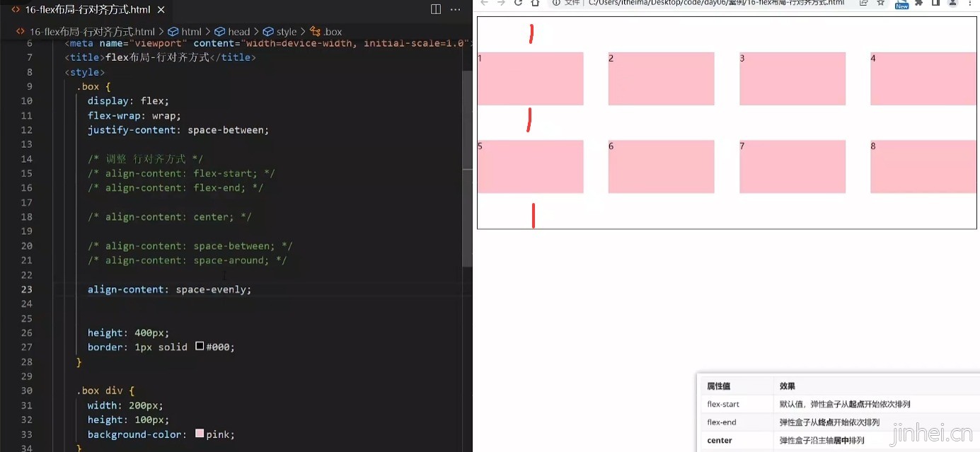Viewport: 980px width, 452px height.
Task: Click line number 9 in the gutter
Action: (30, 86)
